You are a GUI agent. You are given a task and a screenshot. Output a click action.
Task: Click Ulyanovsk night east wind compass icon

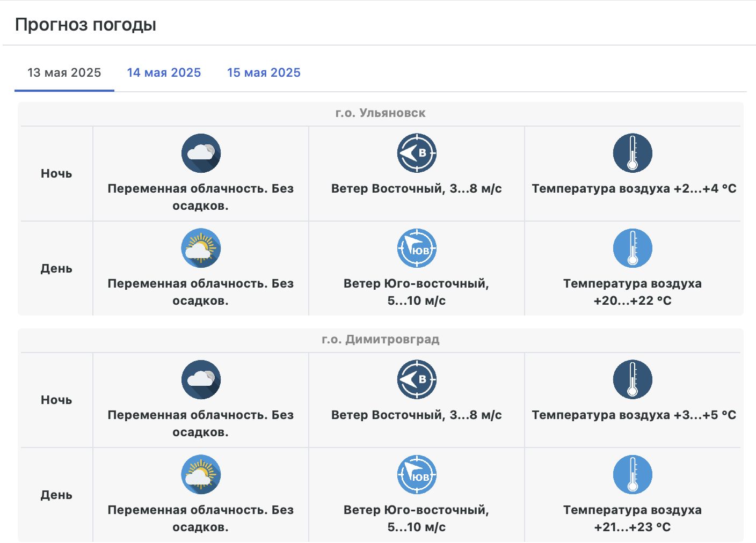click(x=417, y=153)
